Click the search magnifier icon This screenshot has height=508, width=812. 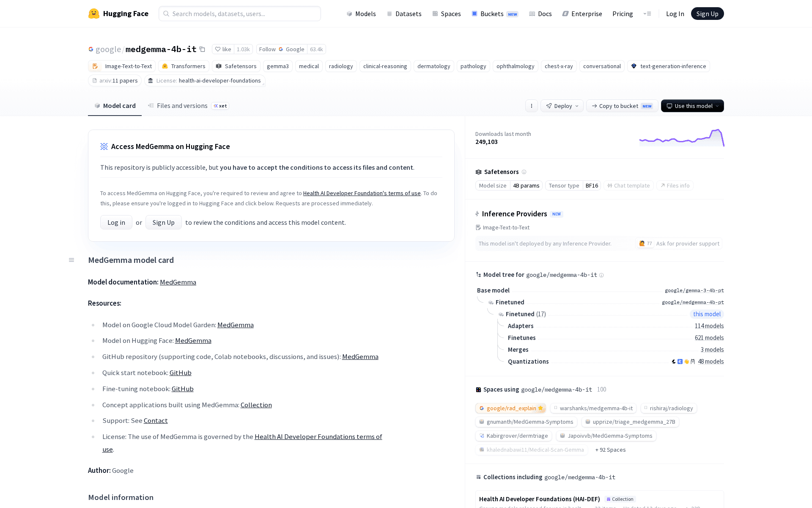click(166, 14)
